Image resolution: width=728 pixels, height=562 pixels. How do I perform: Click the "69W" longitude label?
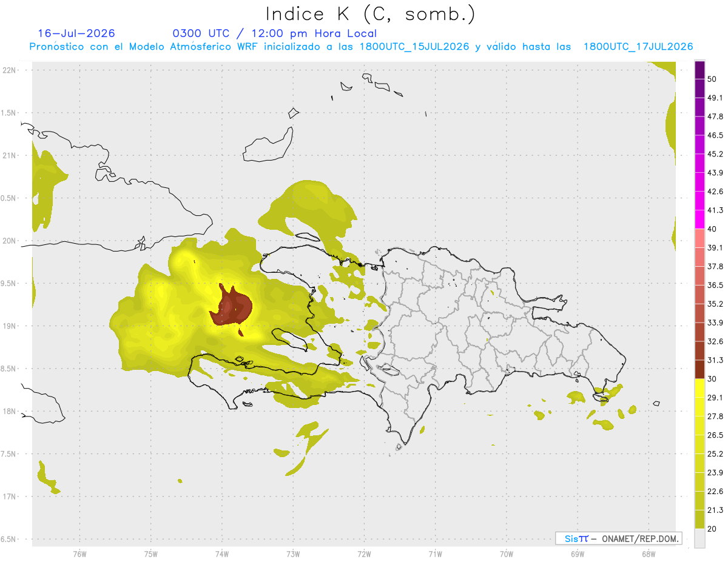pyautogui.click(x=578, y=554)
